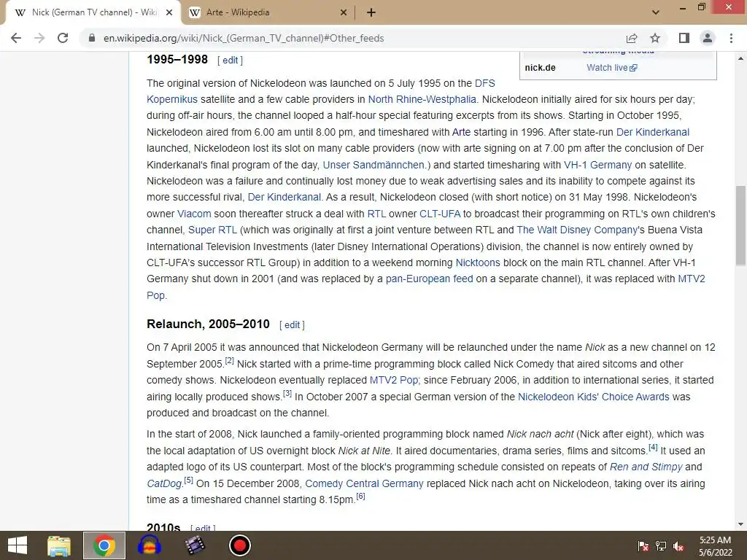The height and width of the screenshot is (560, 747).
Task: Follow the VH-1 Germany link
Action: 597,165
